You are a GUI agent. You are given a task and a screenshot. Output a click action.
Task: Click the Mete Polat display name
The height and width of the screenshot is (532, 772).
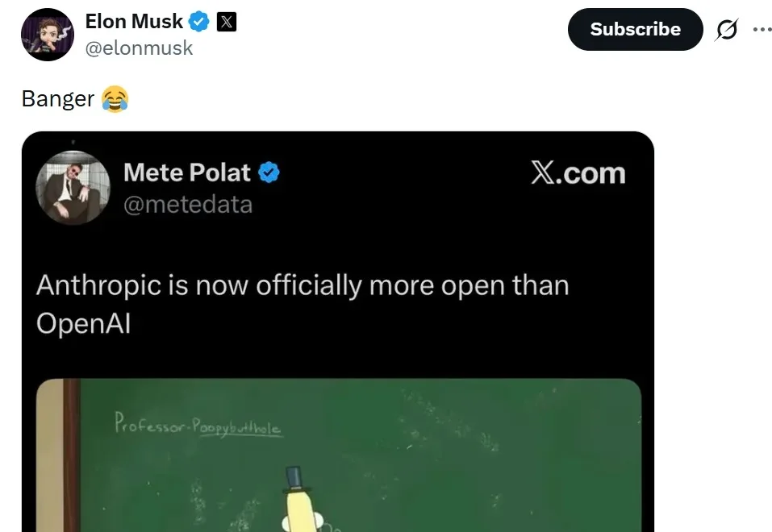pyautogui.click(x=186, y=172)
